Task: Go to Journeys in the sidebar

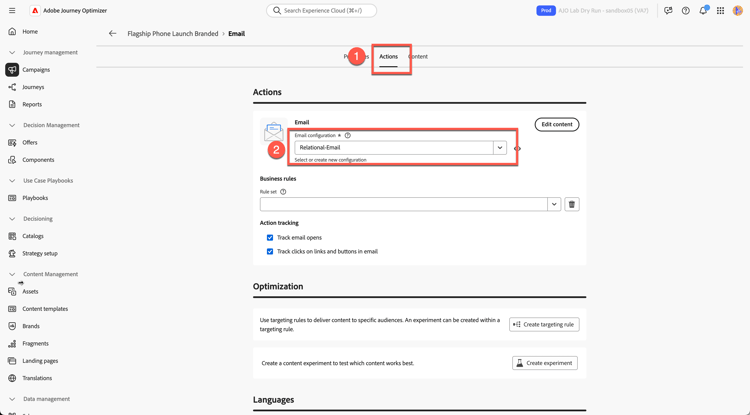Action: tap(33, 87)
